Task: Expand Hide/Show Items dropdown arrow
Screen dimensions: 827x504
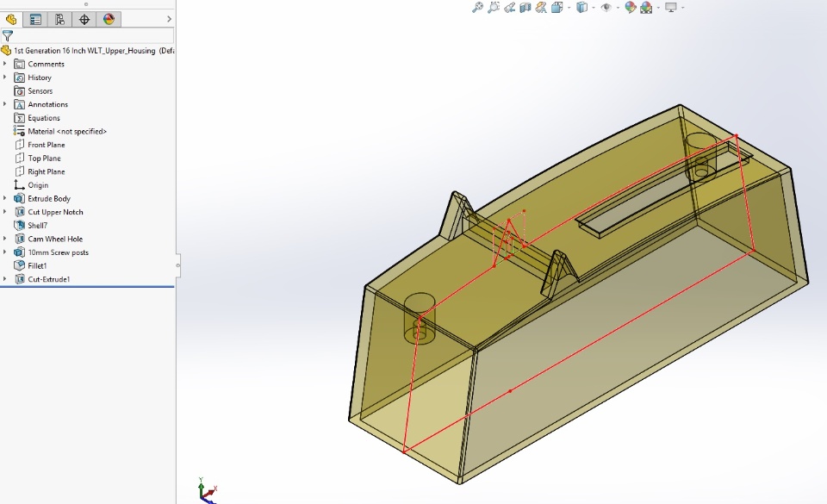Action: click(x=619, y=8)
